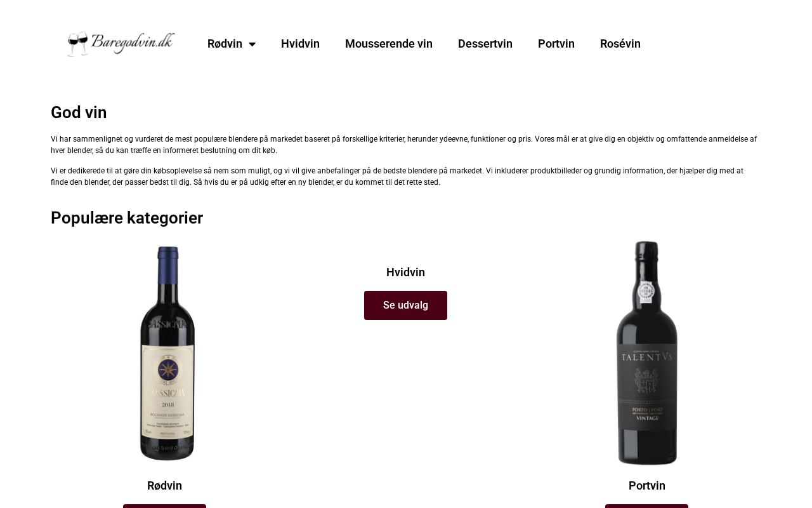Click the partially visible button beneath Portvin
This screenshot has width=812, height=508.
coord(646,506)
